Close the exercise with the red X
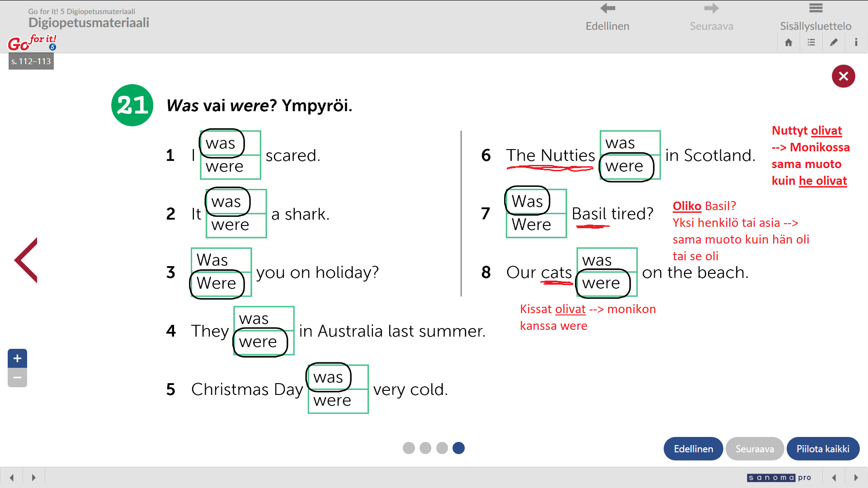This screenshot has width=868, height=488. [843, 76]
